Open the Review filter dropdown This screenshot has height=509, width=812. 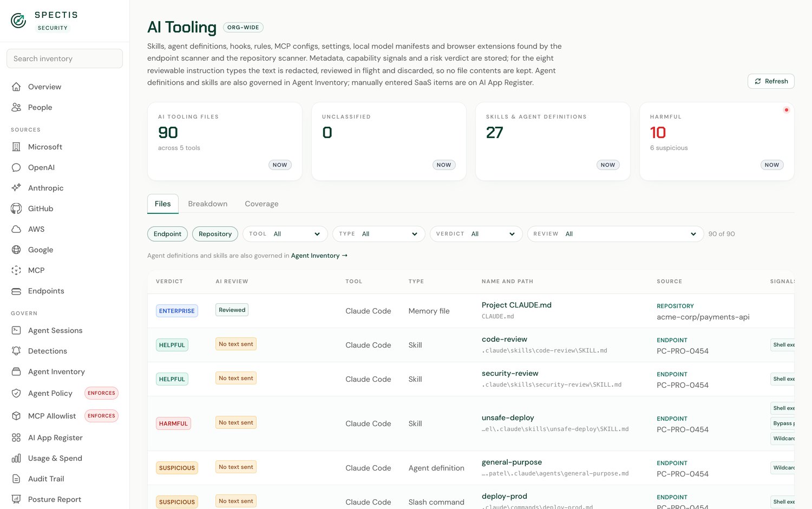pos(615,234)
